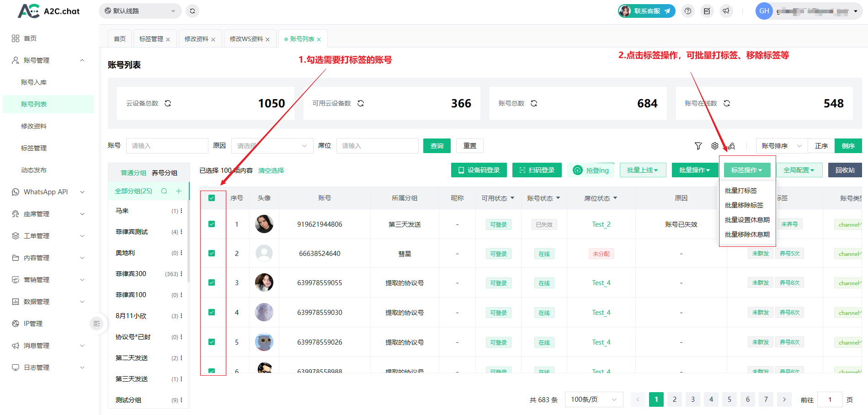Click the 查询 search button
The image size is (868, 415).
tap(437, 146)
